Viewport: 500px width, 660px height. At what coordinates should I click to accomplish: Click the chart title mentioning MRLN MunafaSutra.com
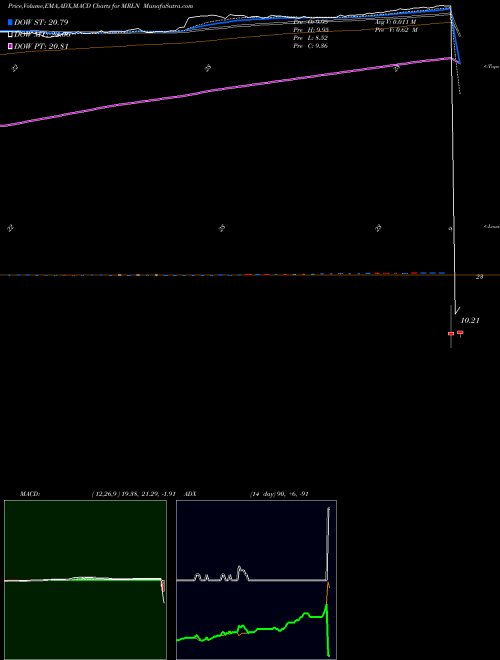click(100, 7)
